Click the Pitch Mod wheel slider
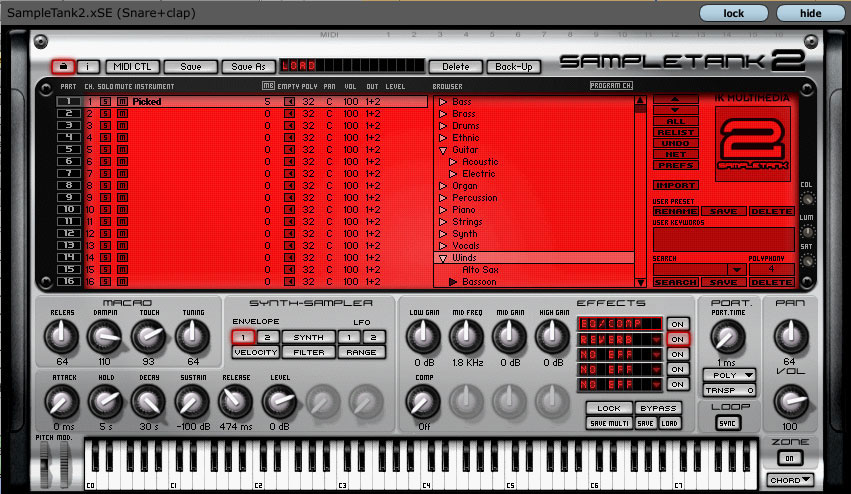The width and height of the screenshot is (851, 494). [55, 465]
